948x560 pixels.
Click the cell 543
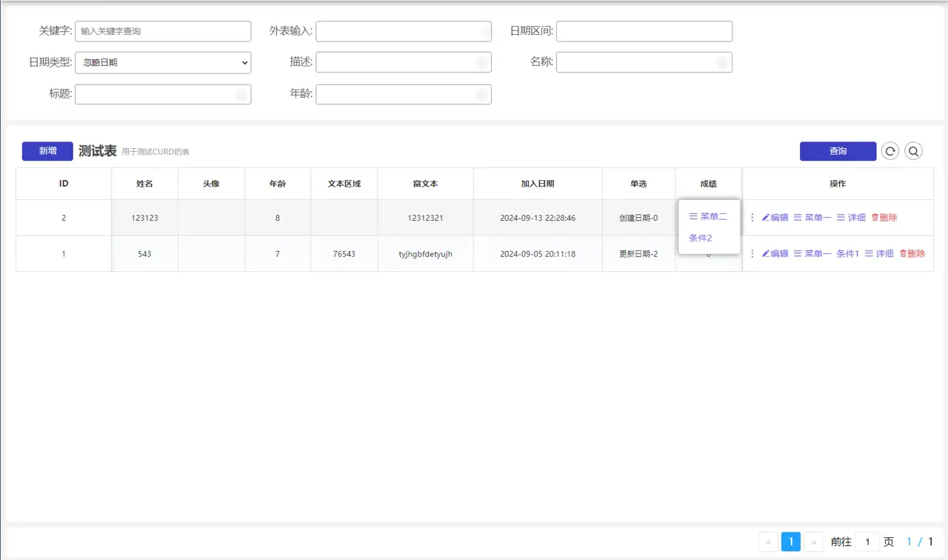(144, 253)
